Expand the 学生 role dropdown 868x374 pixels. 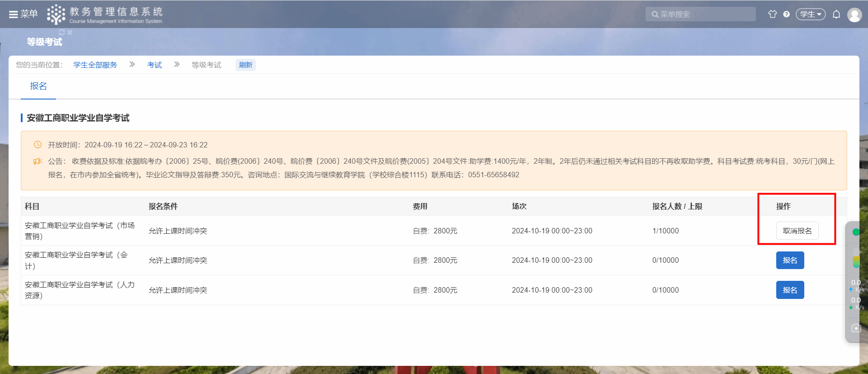pos(811,14)
